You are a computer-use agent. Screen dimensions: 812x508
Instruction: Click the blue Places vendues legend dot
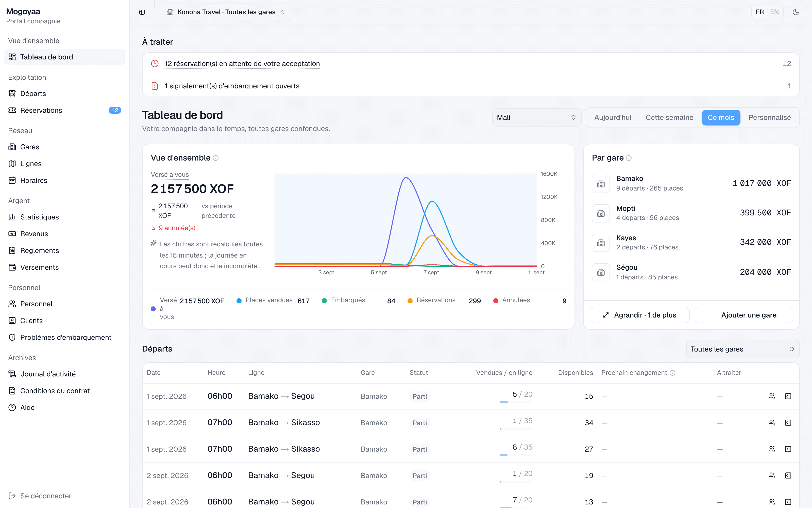239,301
